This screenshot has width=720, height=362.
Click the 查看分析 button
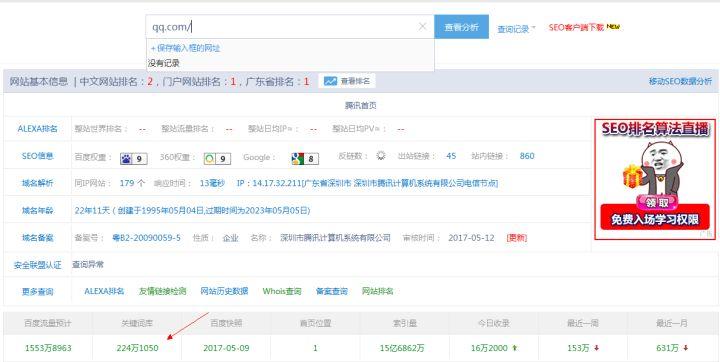(x=461, y=27)
